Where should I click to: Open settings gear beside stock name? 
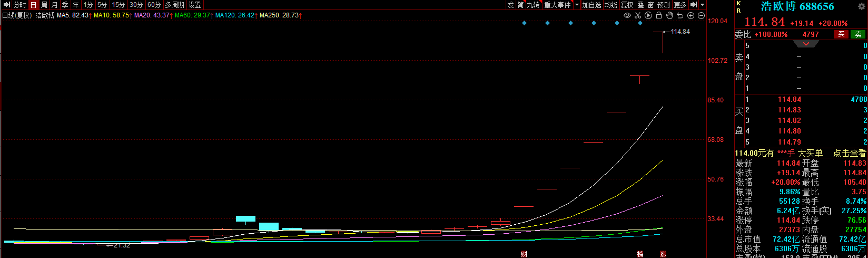click(x=862, y=7)
